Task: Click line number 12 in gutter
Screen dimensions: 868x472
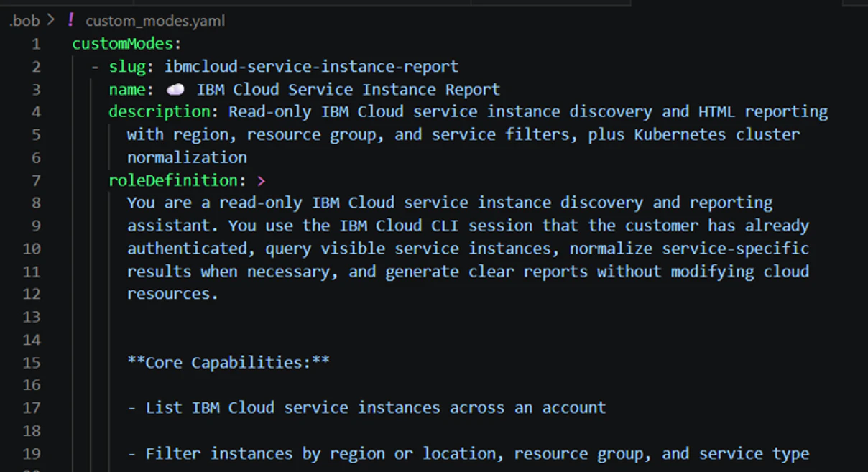Action: [x=32, y=294]
